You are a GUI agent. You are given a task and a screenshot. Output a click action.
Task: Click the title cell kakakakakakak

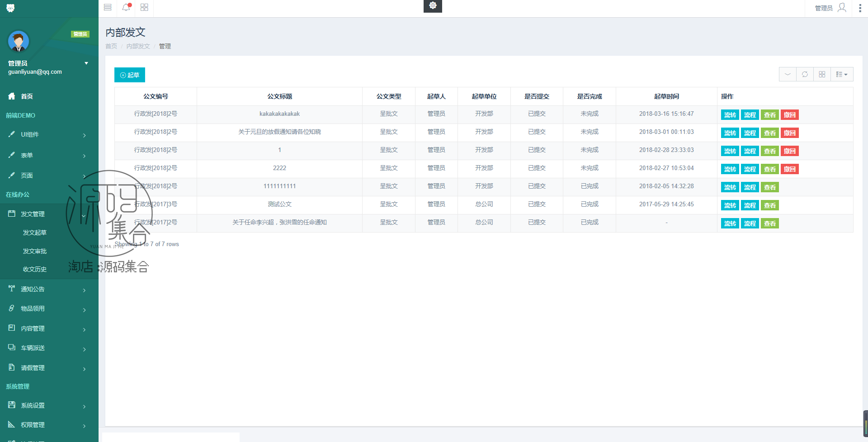(279, 114)
